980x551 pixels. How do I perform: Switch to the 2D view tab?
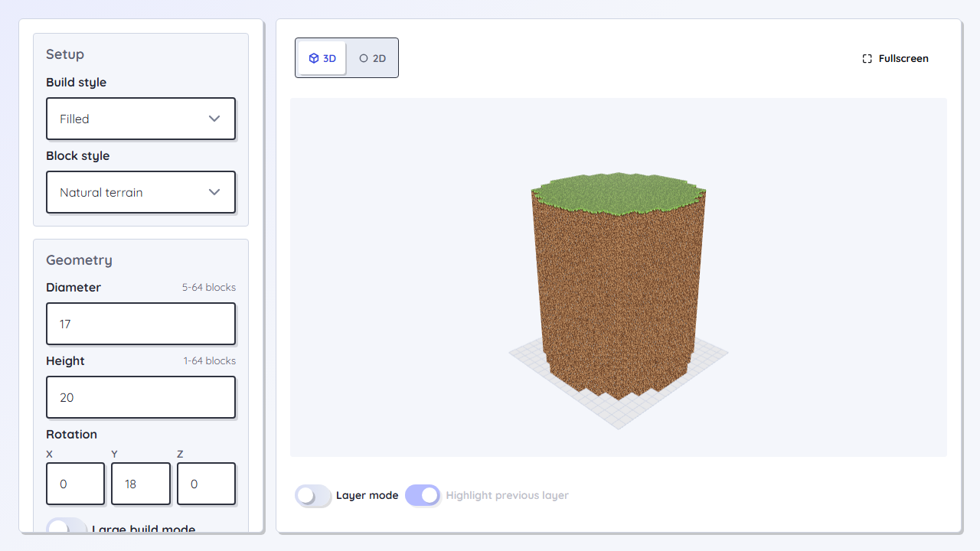(373, 58)
